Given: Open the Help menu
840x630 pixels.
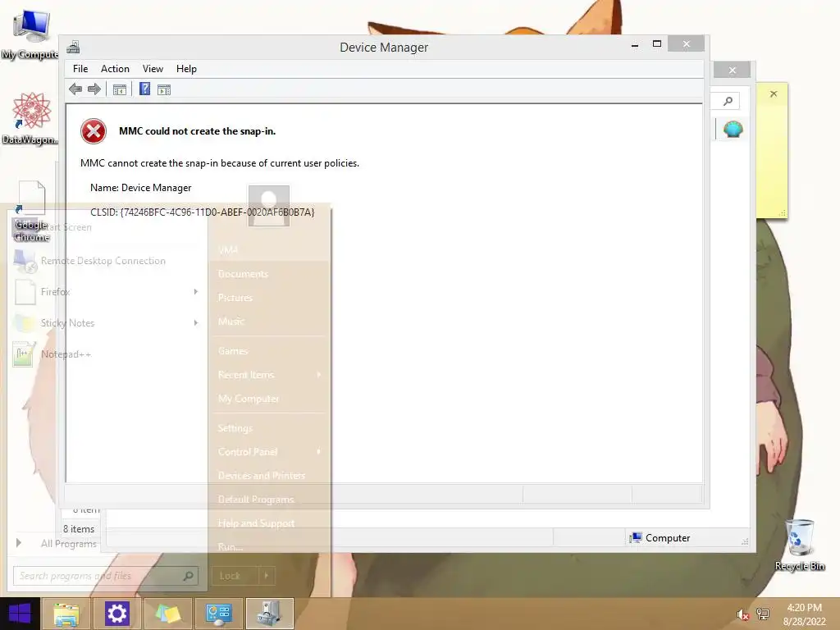Looking at the screenshot, I should (x=186, y=69).
